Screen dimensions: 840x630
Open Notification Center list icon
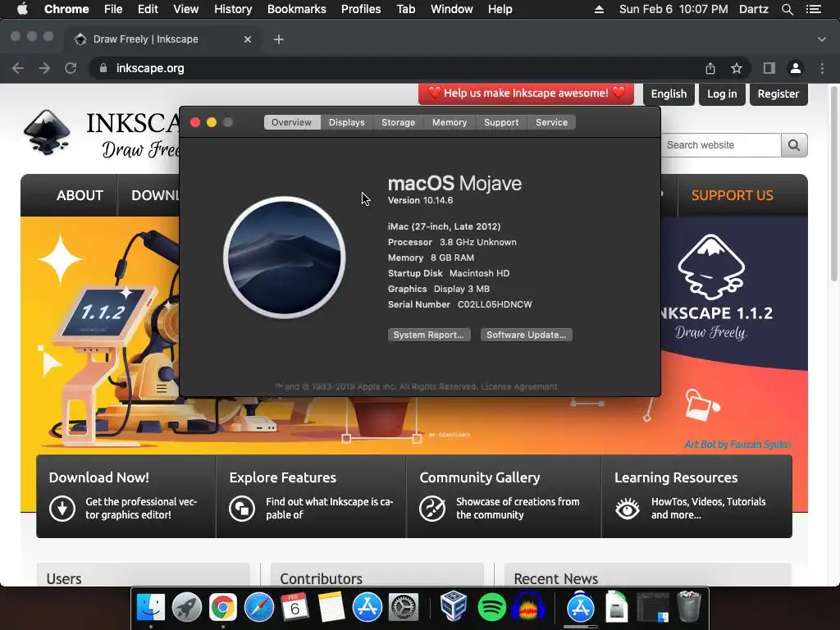pos(814,9)
